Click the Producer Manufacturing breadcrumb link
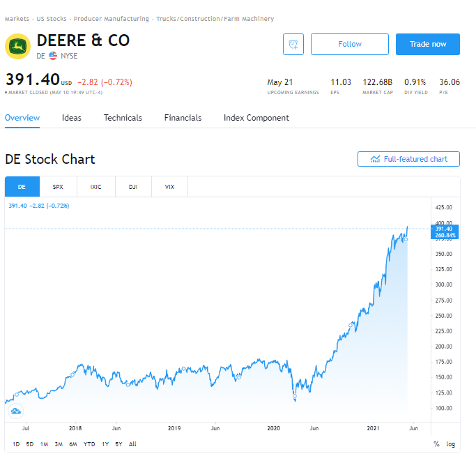The image size is (476, 456). point(112,19)
